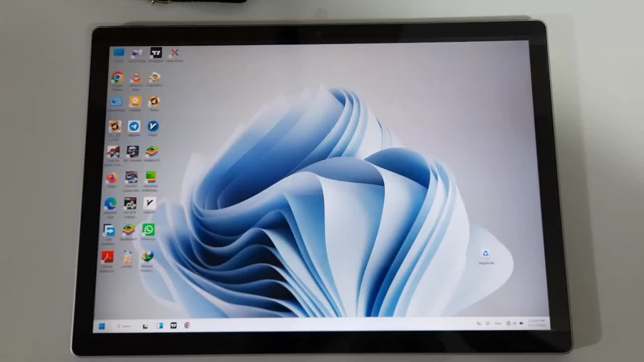Open the taskbar clock and date

[x=537, y=323]
